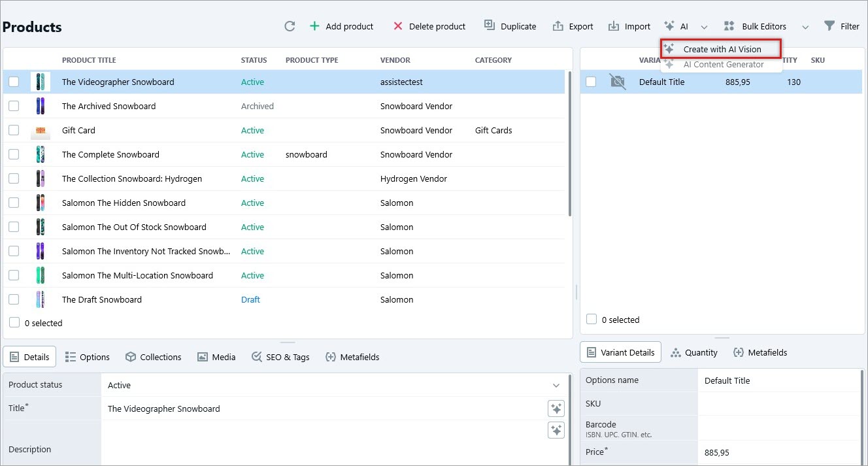868x466 pixels.
Task: Tick checkbox for Hydrogen snowboard row
Action: (x=14, y=178)
